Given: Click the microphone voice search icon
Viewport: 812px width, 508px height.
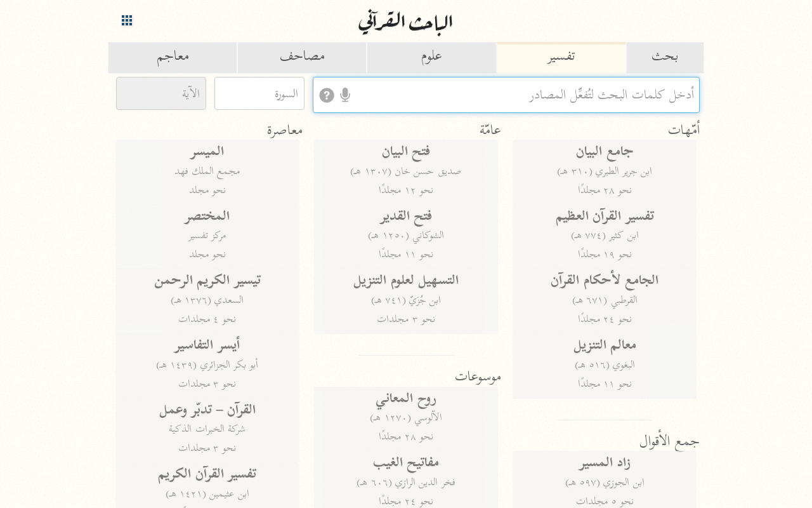Looking at the screenshot, I should point(345,95).
